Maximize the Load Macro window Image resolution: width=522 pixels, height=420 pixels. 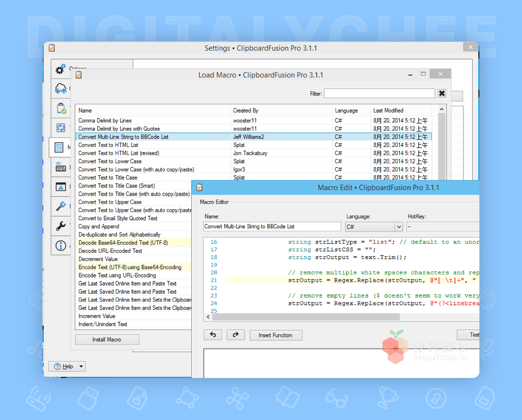tap(423, 74)
